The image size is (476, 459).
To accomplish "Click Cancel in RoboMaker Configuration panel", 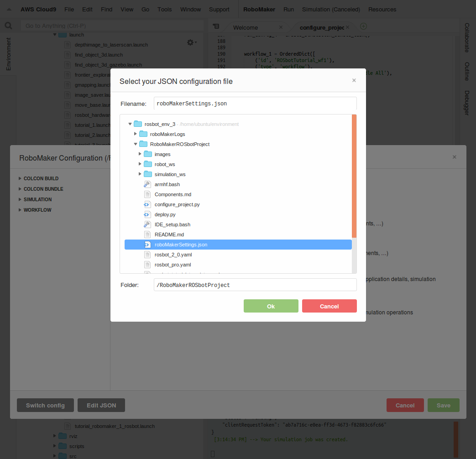I will point(405,405).
